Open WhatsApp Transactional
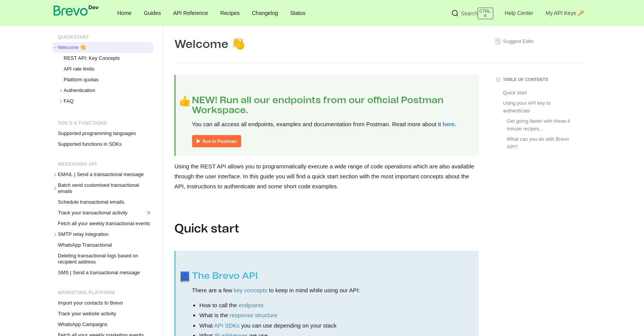Image resolution: width=644 pixels, height=336 pixels. pos(85,245)
